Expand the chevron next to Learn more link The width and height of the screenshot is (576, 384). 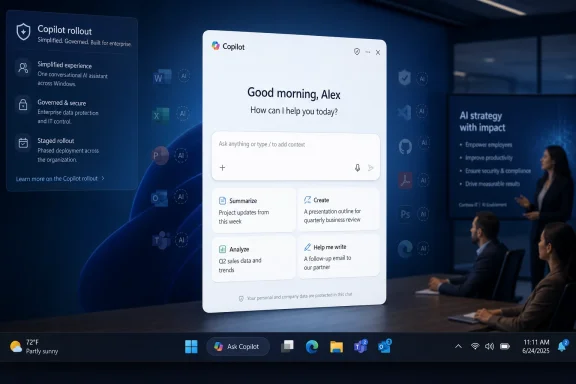coord(103,178)
